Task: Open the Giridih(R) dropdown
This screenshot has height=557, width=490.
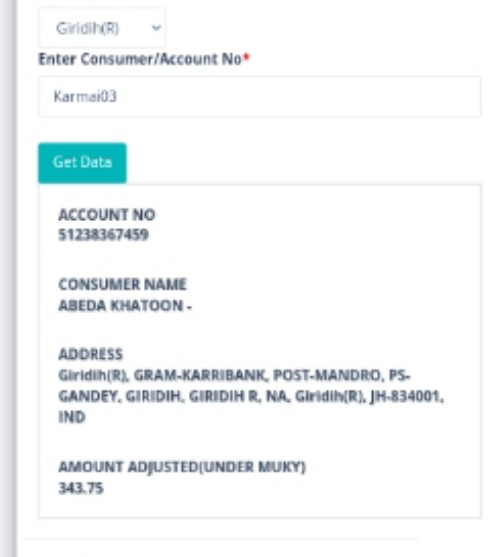Action: click(x=102, y=28)
